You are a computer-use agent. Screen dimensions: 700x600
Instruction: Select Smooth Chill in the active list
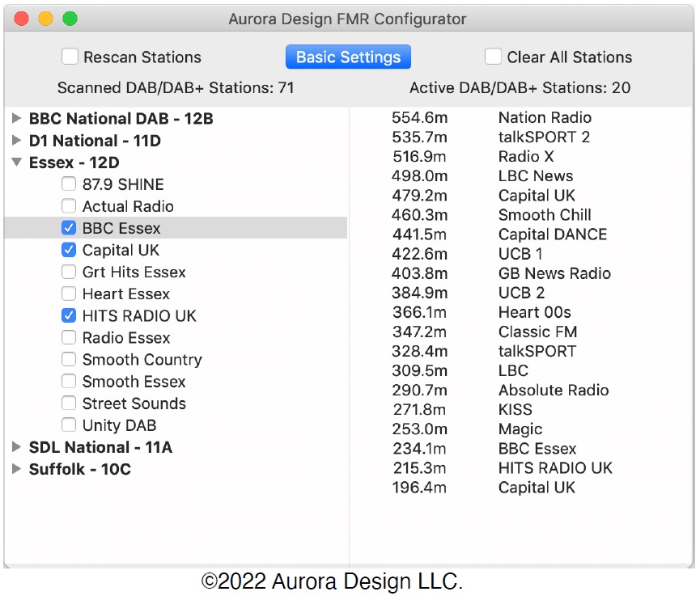545,214
